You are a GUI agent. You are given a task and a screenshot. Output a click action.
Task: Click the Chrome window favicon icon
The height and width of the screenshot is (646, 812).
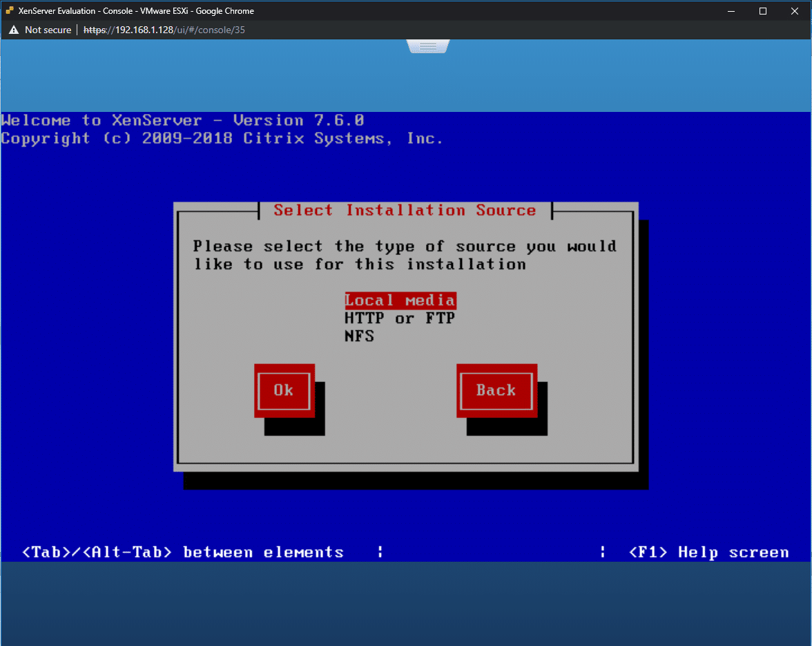[x=10, y=10]
